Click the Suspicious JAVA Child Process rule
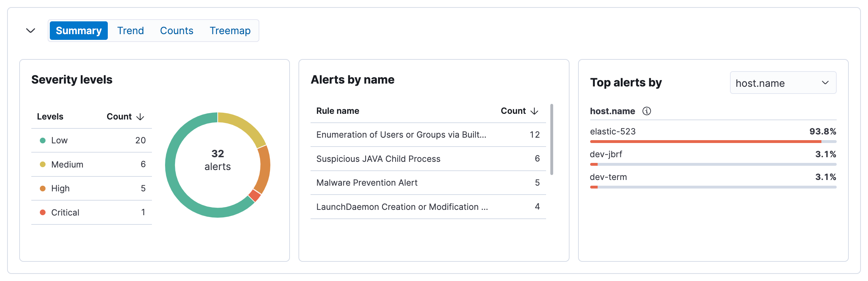The width and height of the screenshot is (868, 281). (x=378, y=159)
